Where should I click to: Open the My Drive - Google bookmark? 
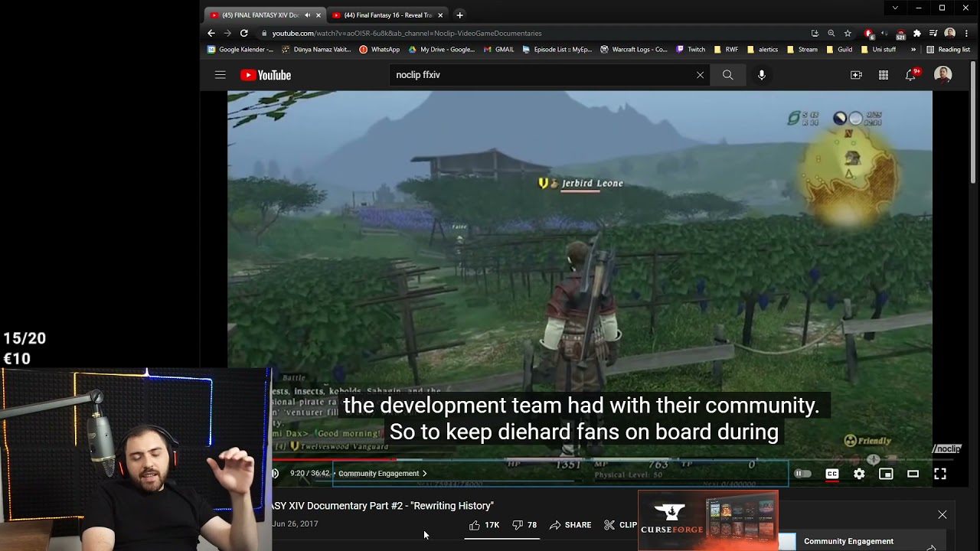[442, 50]
